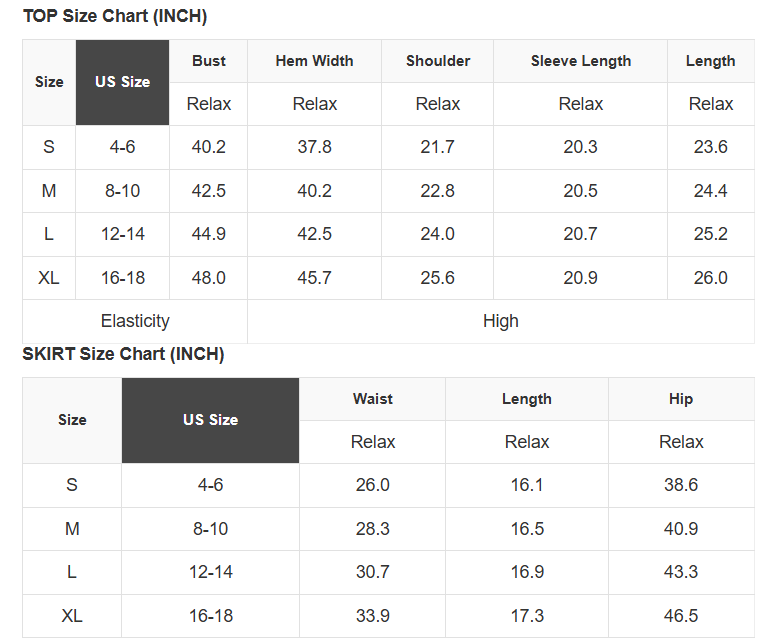
Task: Click skirt waist value 28.3 for size M
Action: click(x=373, y=529)
